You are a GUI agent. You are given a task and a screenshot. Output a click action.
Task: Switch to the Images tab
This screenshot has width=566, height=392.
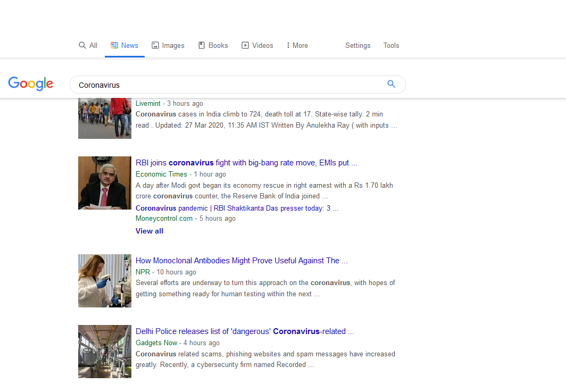168,46
